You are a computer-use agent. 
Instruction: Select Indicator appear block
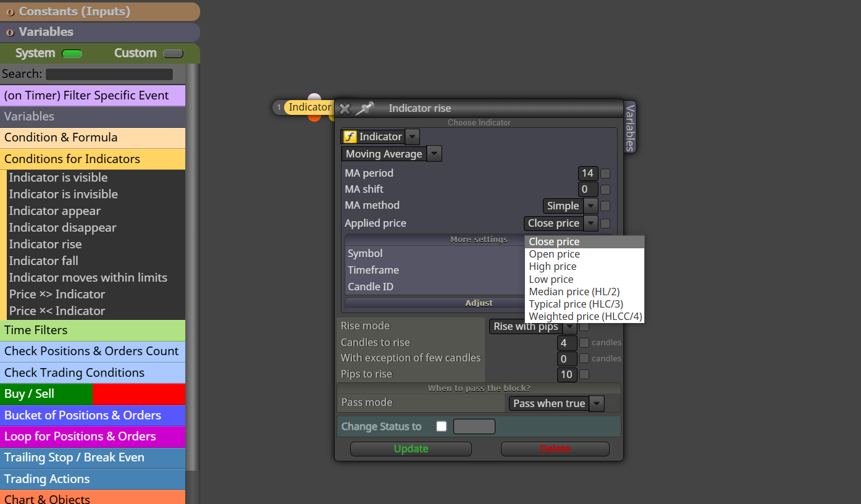coord(96,211)
